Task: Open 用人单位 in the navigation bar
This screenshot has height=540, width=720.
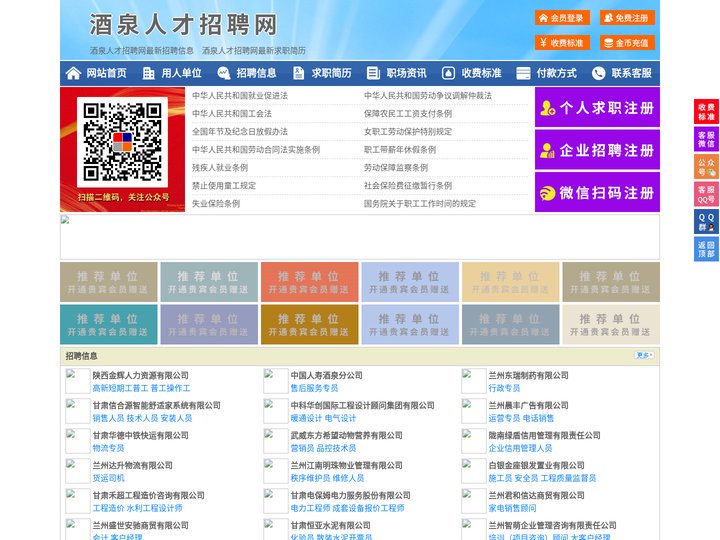Action: tap(181, 73)
